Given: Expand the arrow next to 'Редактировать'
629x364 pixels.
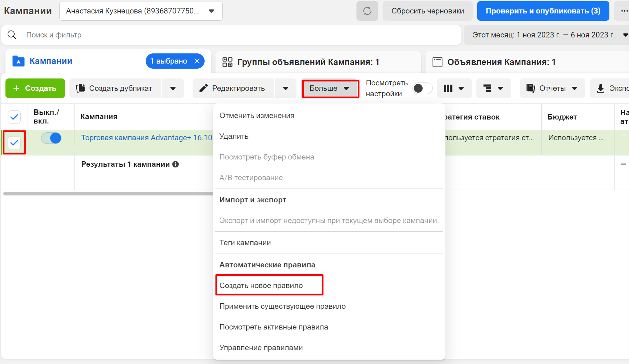Looking at the screenshot, I should point(286,88).
